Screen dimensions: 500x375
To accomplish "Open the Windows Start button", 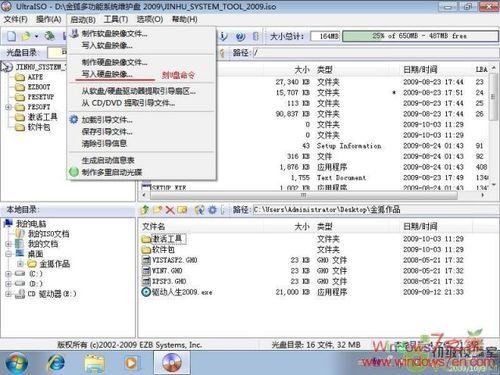I will tap(16, 363).
